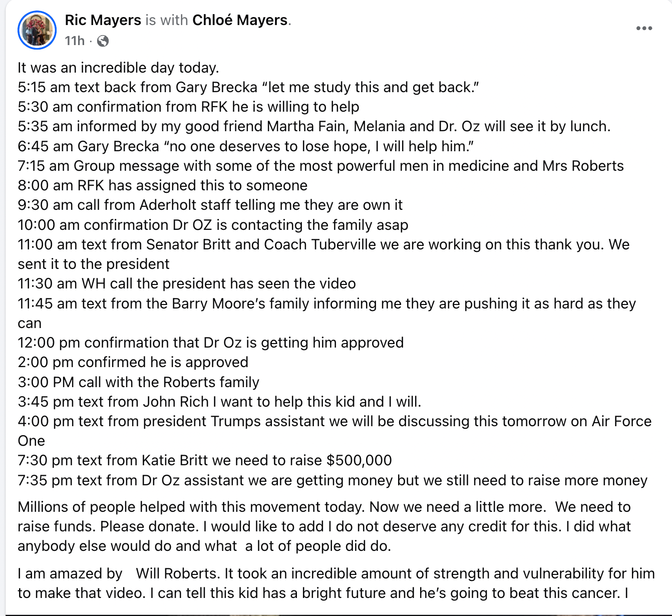The height and width of the screenshot is (616, 672).
Task: Click the "I am amazed by Will Roberts" paragraph
Action: [x=335, y=583]
